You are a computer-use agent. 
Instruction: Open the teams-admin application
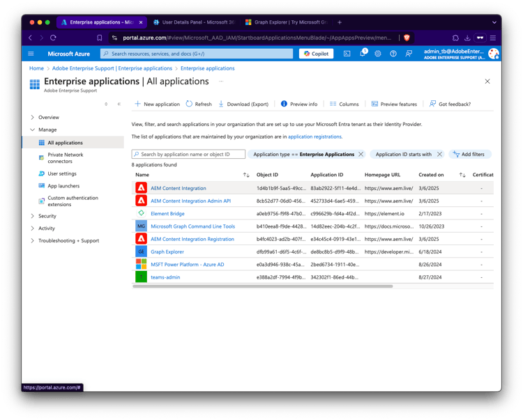[165, 277]
